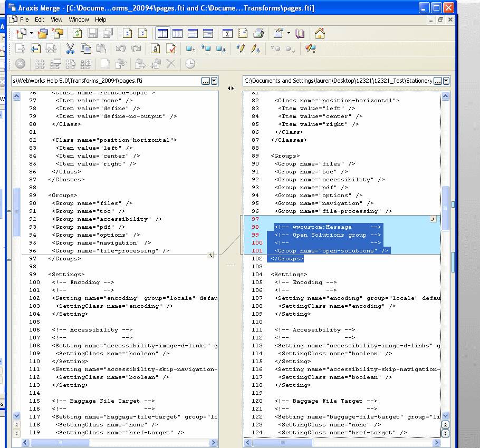This screenshot has width=480, height=448.
Task: Click the Sigma comparison summary icon
Action: click(227, 34)
